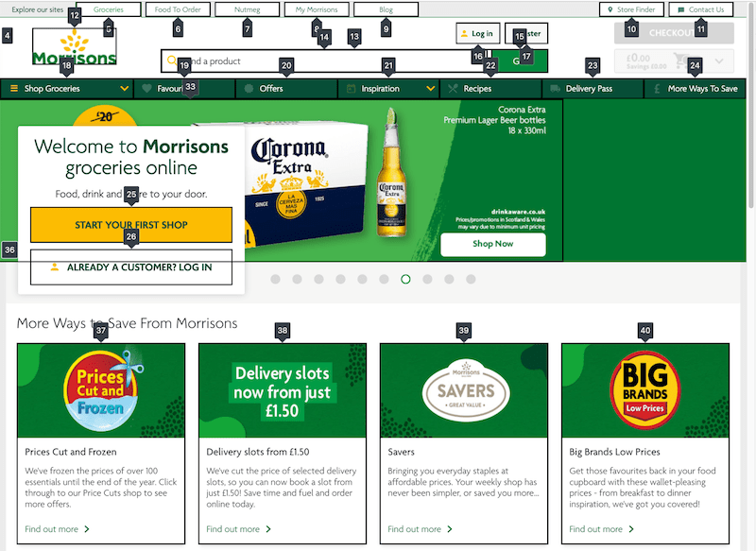Click the hamburger icon beside Shop Groceries
This screenshot has width=756, height=551.
coord(14,89)
